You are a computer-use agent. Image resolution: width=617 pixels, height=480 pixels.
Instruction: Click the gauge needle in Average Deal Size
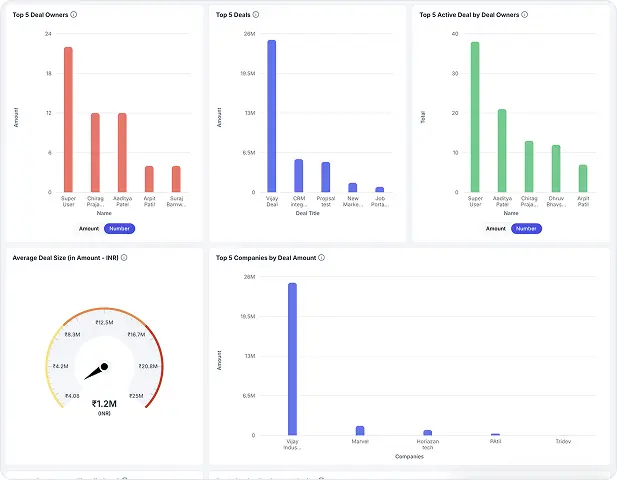point(96,372)
